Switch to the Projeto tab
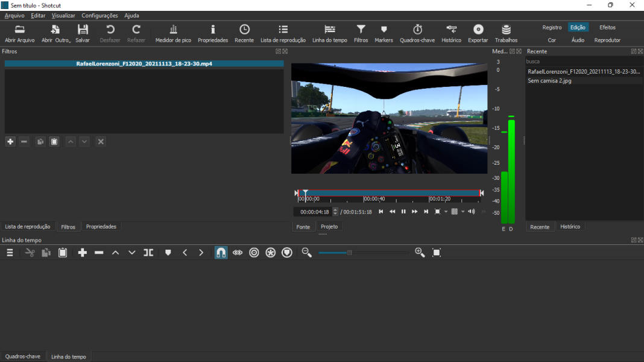This screenshot has height=362, width=644. click(x=329, y=227)
